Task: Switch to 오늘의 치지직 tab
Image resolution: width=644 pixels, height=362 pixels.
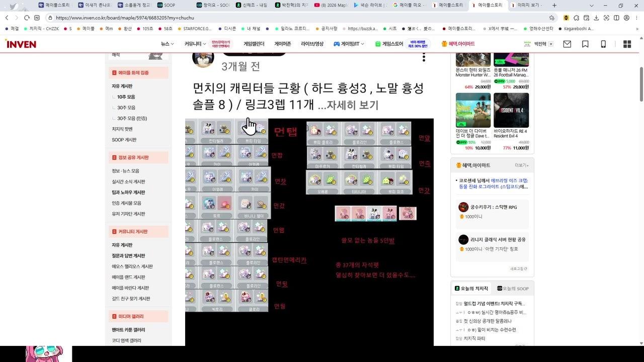Action: tap(471, 289)
